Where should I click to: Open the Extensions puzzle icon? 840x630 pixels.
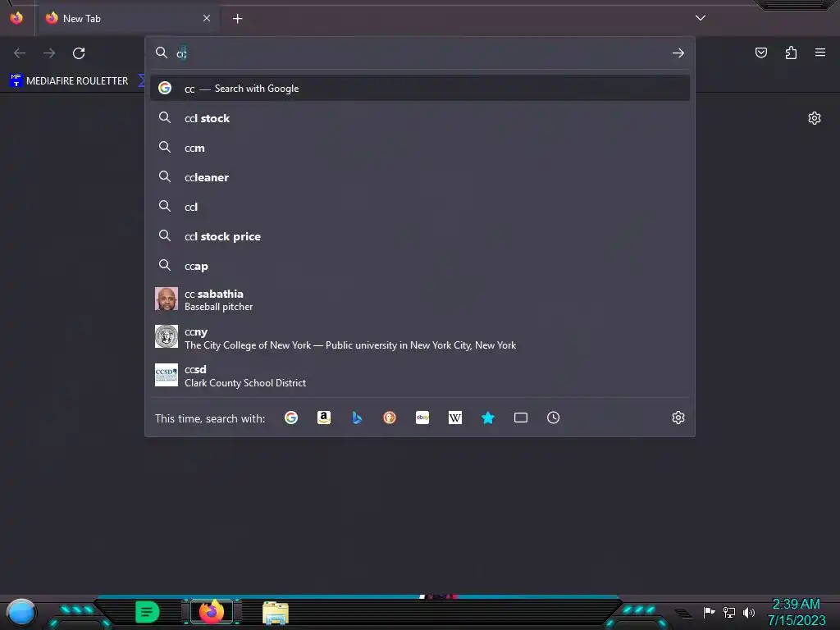point(791,52)
